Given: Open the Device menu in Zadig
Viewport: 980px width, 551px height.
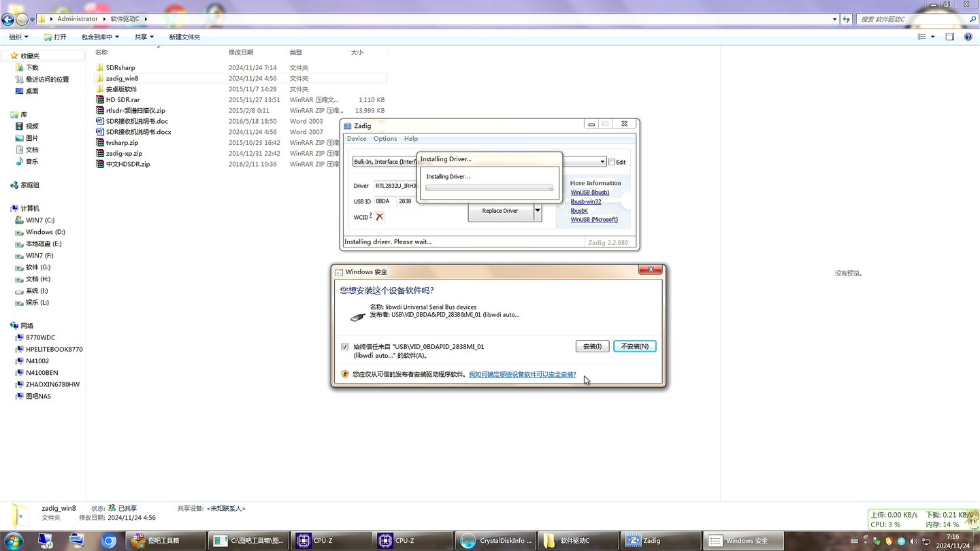Looking at the screenshot, I should click(x=357, y=139).
